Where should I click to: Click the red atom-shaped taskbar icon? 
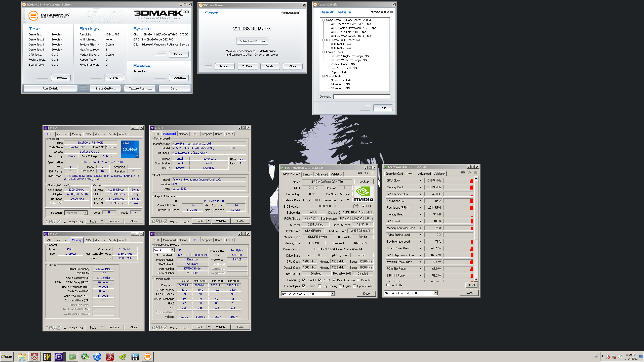tap(34, 356)
